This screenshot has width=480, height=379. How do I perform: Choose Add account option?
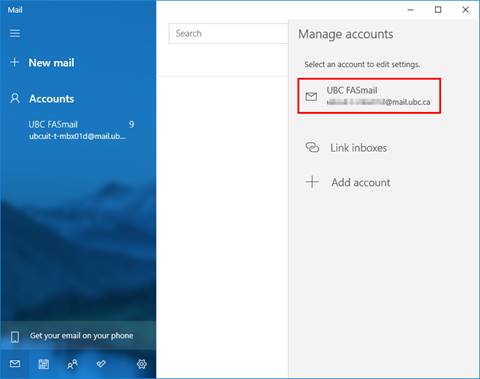point(361,182)
